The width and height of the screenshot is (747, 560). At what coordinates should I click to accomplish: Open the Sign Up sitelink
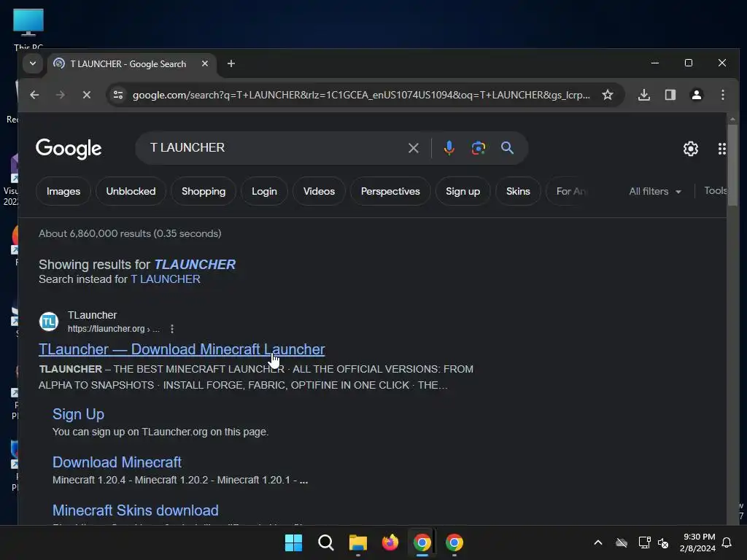(x=78, y=414)
